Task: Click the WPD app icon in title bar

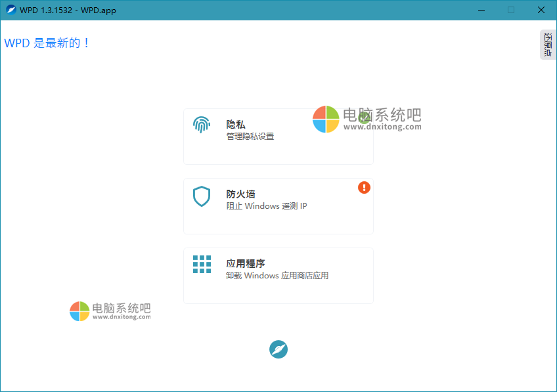Action: (x=11, y=10)
